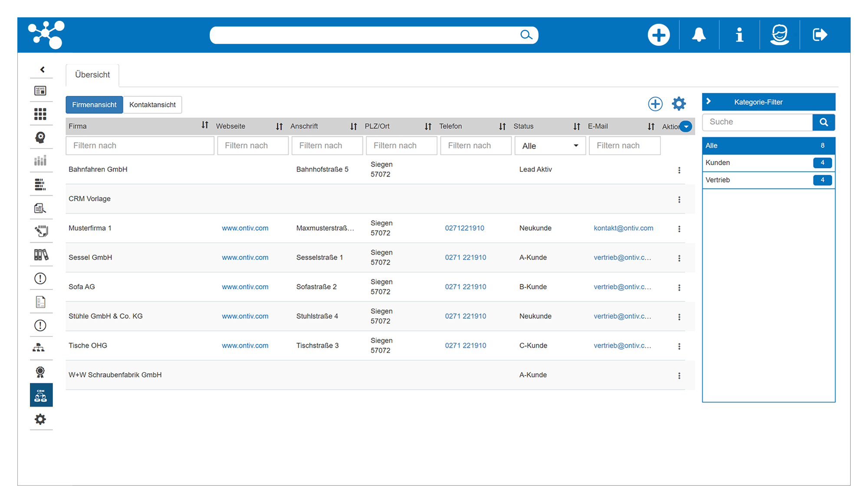Viewport: 868px width, 503px height.
Task: Sort table by Webseite column
Action: click(279, 126)
